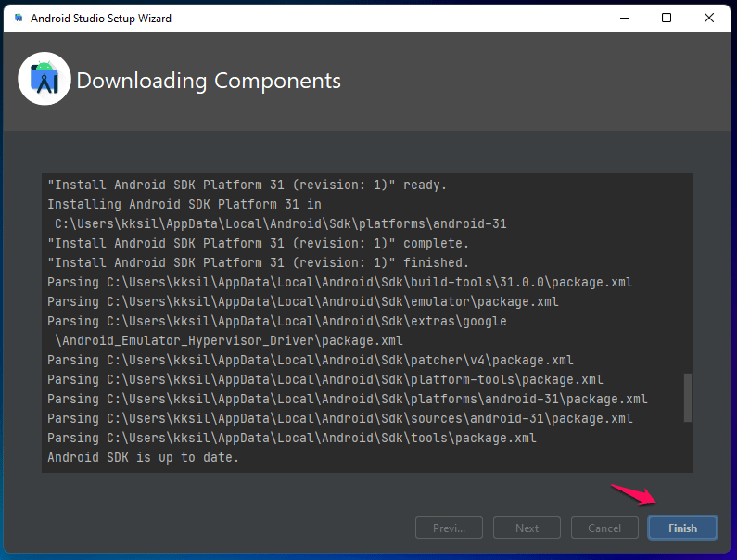This screenshot has height=560, width=737.
Task: Click the tools\package.xml parsing line
Action: point(291,439)
